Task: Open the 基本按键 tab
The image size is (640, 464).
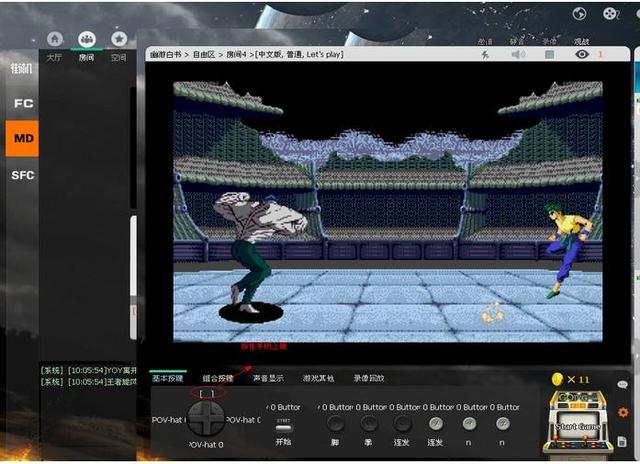Action: 168,378
